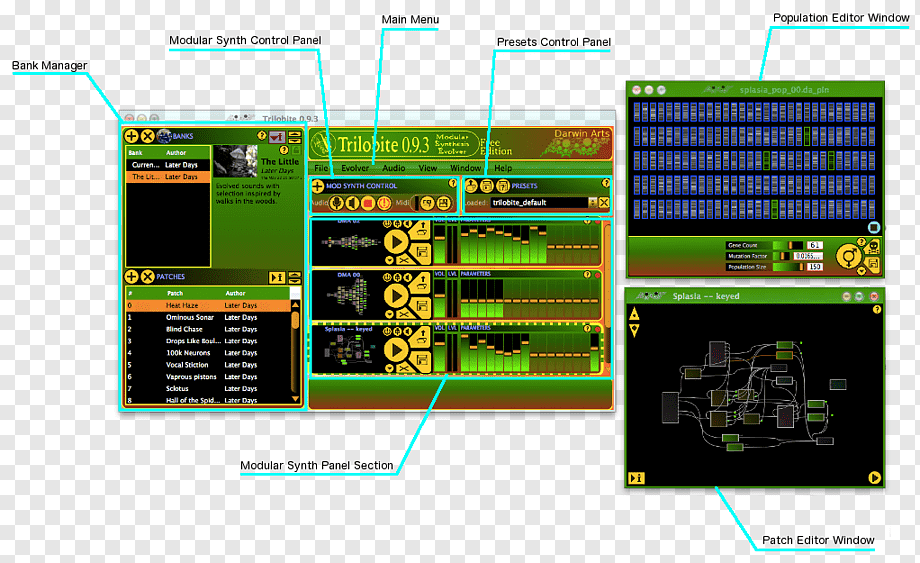920x563 pixels.
Task: Mute speaker on Splasia -- keyed panel
Action: [408, 331]
